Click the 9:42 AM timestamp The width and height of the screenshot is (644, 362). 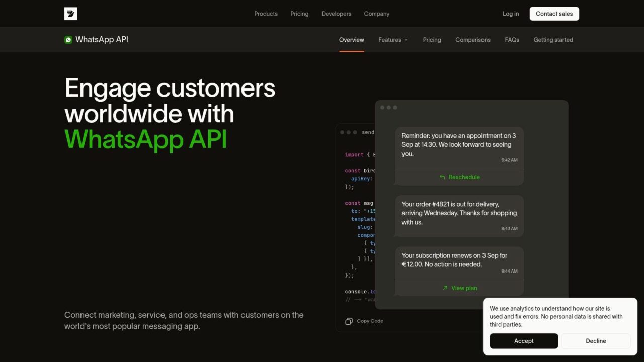509,160
